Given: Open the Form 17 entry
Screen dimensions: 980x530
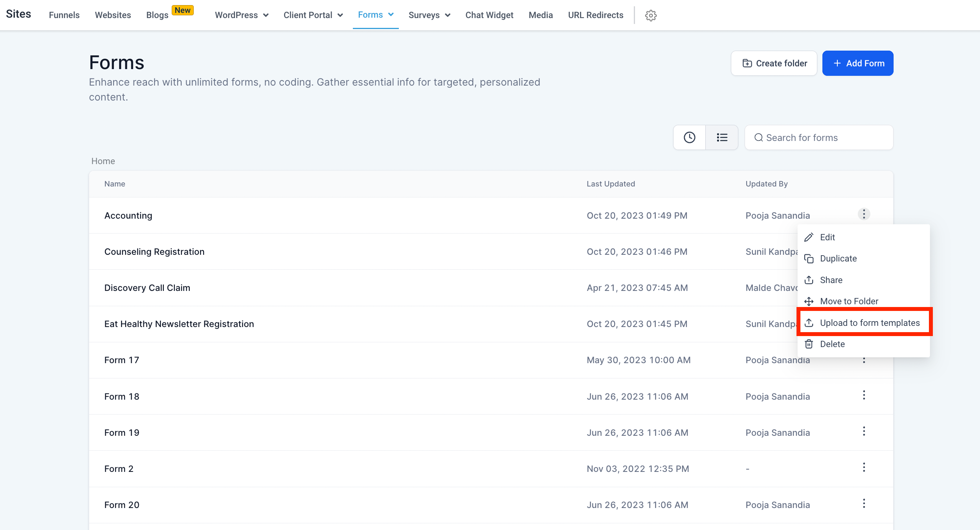Looking at the screenshot, I should [122, 360].
